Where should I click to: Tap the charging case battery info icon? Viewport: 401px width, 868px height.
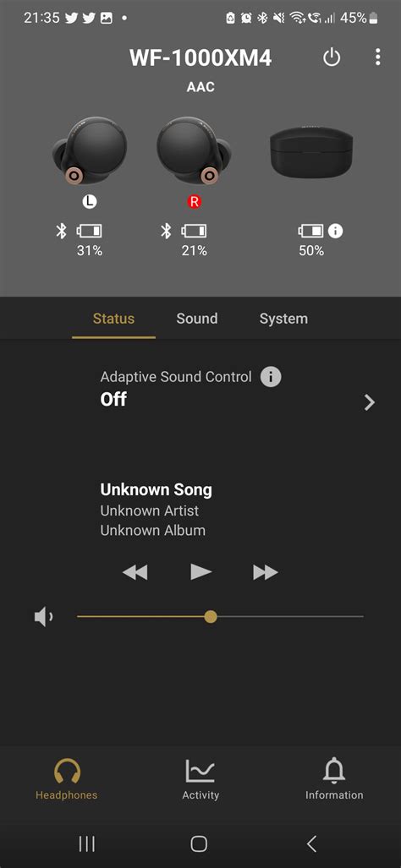point(335,230)
